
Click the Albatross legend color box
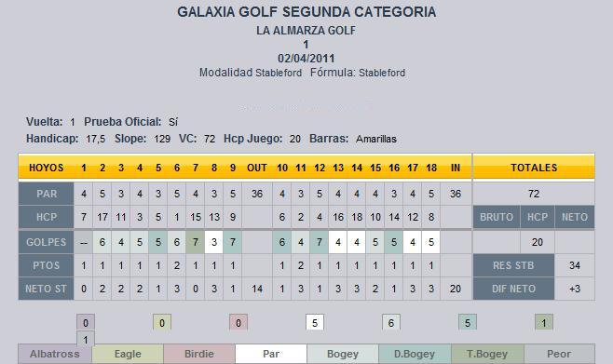pyautogui.click(x=55, y=354)
